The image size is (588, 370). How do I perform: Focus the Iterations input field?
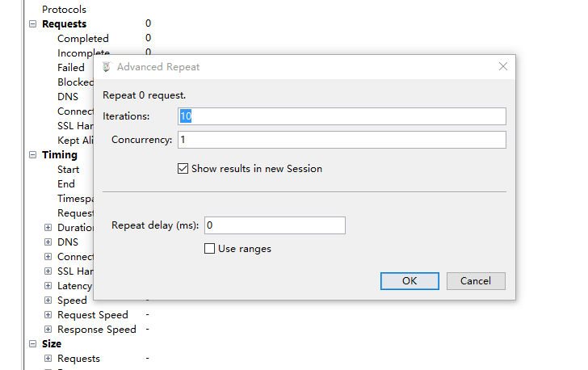point(342,116)
